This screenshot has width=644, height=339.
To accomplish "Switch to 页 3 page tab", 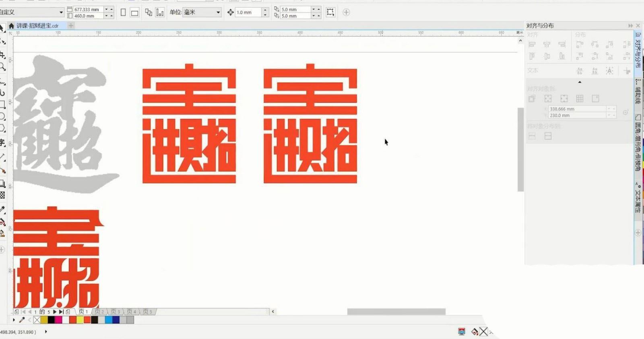I will click(x=116, y=312).
